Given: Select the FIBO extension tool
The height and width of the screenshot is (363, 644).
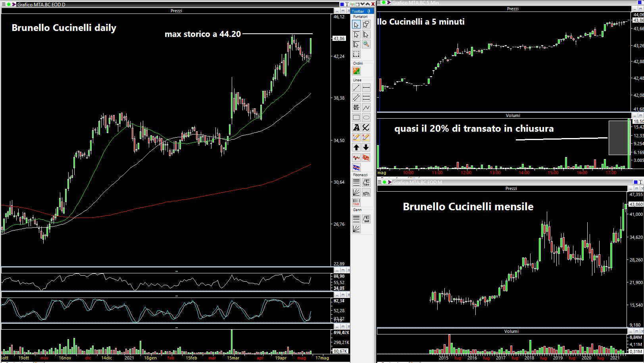Looking at the screenshot, I should (x=366, y=182).
